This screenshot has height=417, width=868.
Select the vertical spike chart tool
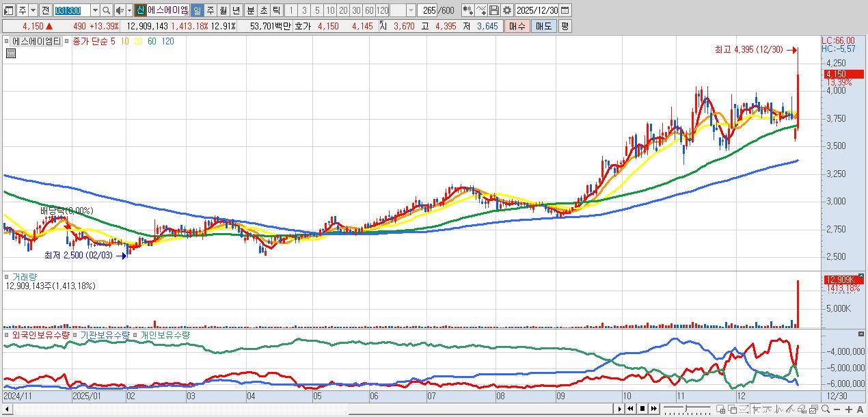click(778, 409)
